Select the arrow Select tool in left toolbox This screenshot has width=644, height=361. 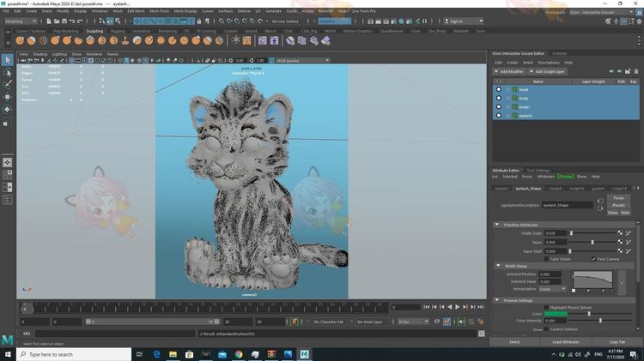(8, 60)
